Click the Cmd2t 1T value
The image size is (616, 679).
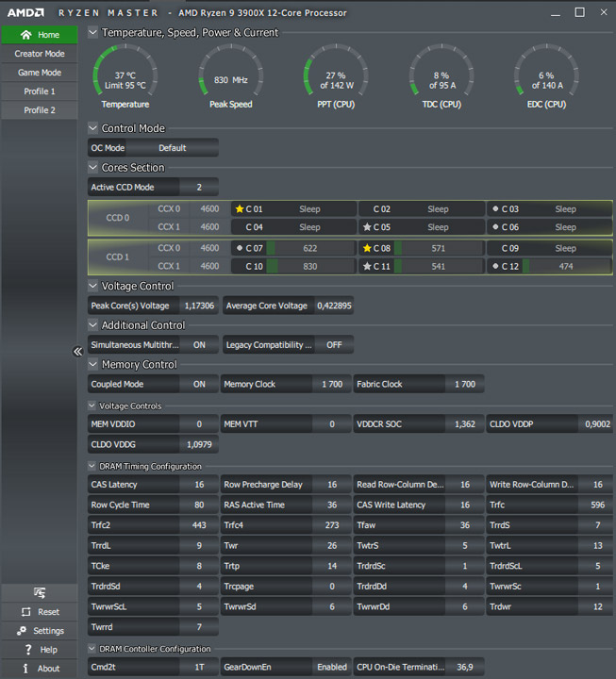[x=199, y=667]
